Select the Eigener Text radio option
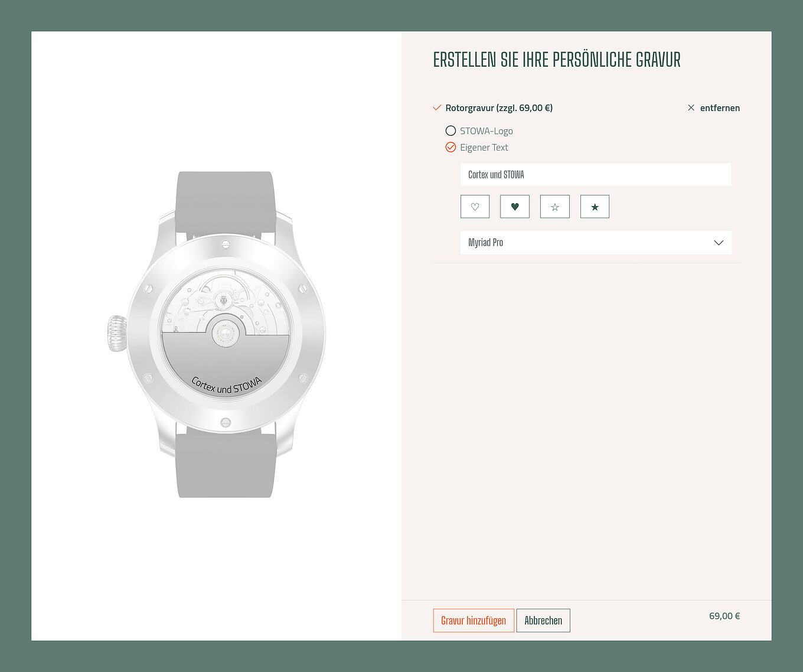Screen dimensions: 803x672 click(x=451, y=147)
